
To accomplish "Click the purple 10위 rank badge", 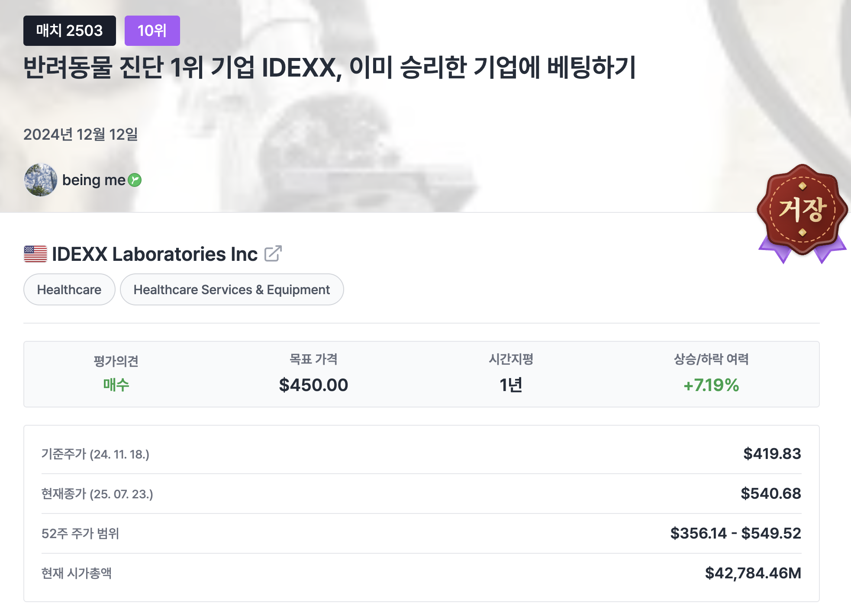I will 152,31.
